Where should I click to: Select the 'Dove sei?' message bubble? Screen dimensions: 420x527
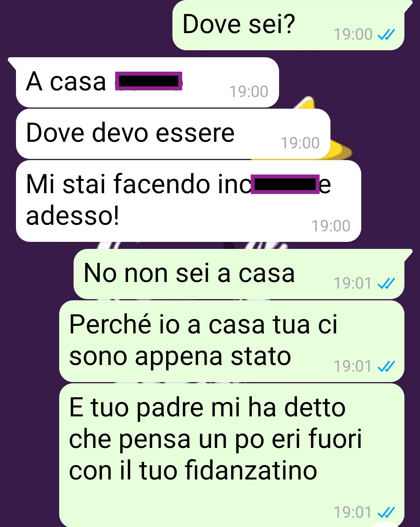(288, 25)
